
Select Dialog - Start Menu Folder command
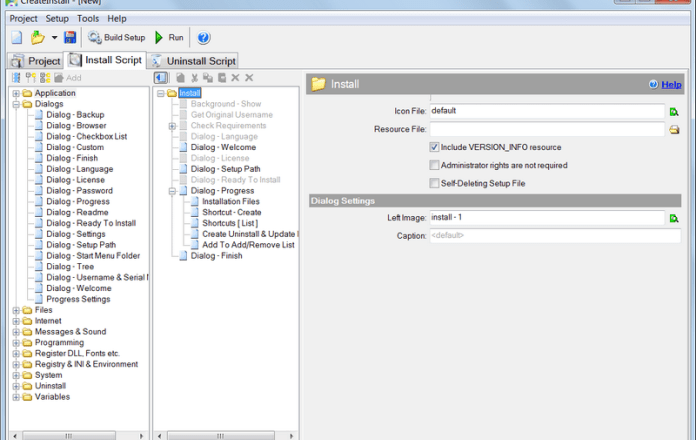click(x=93, y=256)
